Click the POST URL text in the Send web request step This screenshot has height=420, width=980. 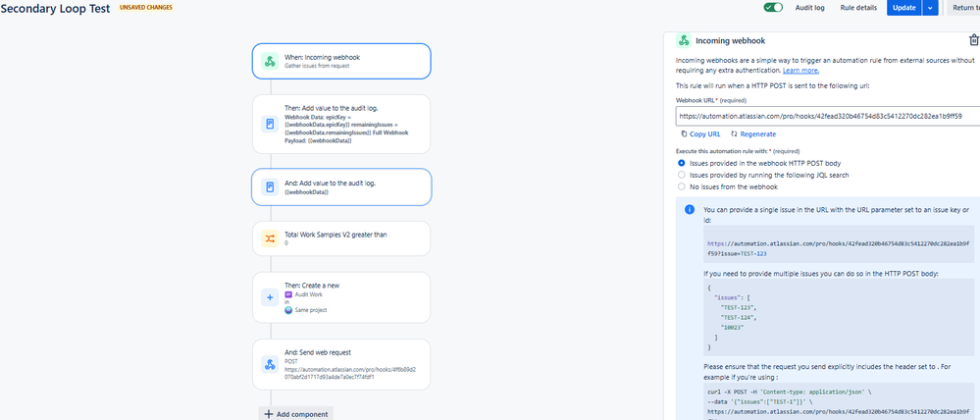click(350, 373)
